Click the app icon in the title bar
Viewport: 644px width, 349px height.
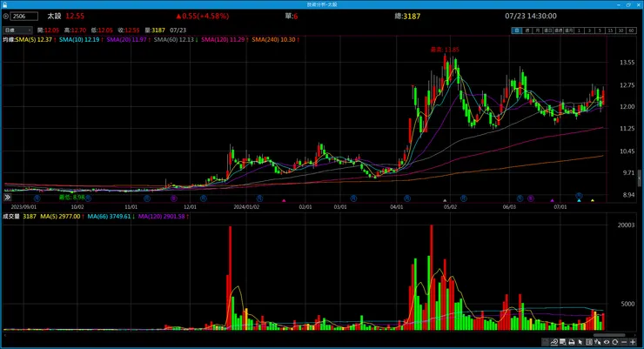tap(4, 4)
